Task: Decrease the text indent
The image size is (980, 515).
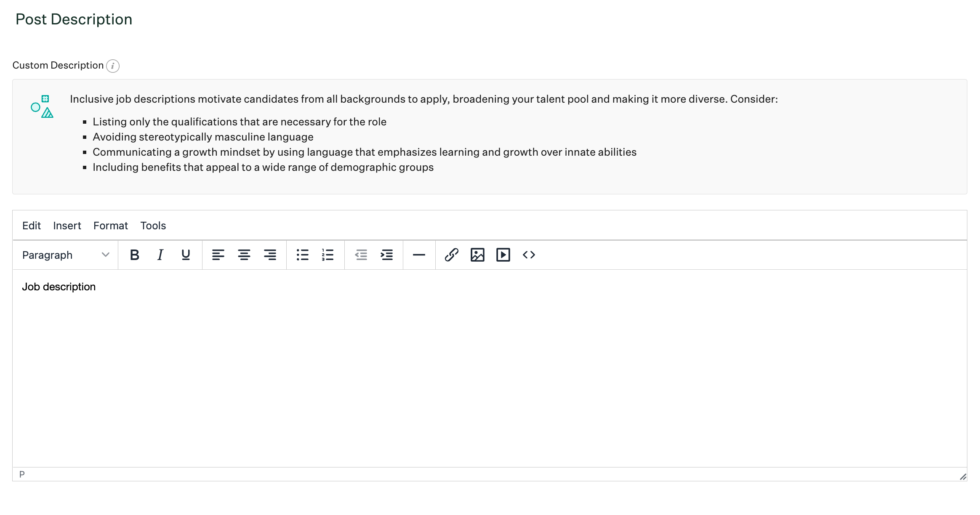Action: (361, 255)
